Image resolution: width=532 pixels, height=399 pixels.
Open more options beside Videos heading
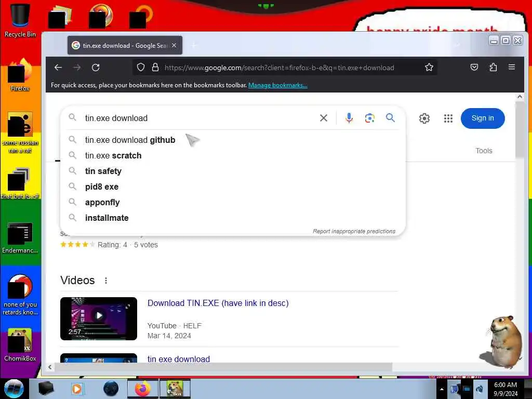[x=106, y=281]
